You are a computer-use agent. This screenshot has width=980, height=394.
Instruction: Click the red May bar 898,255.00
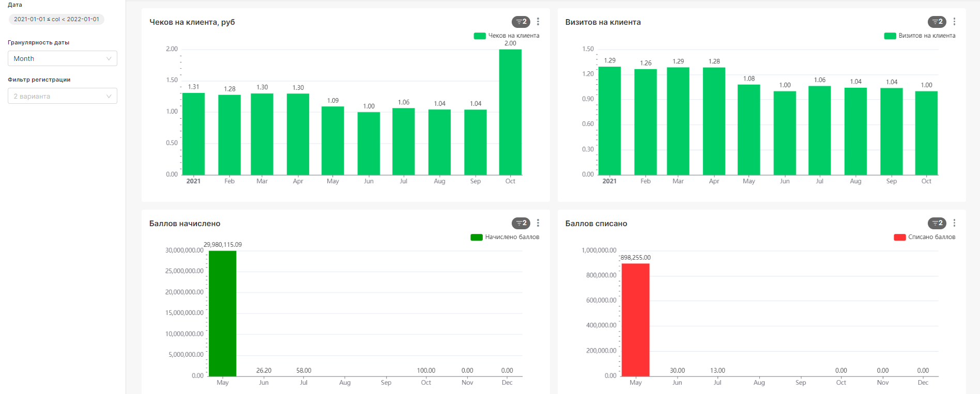pos(635,320)
